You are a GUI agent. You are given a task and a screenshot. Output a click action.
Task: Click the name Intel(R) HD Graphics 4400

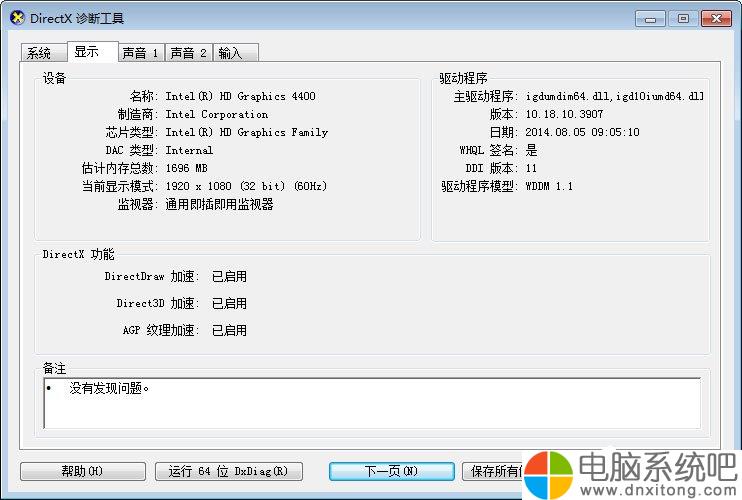tap(240, 96)
